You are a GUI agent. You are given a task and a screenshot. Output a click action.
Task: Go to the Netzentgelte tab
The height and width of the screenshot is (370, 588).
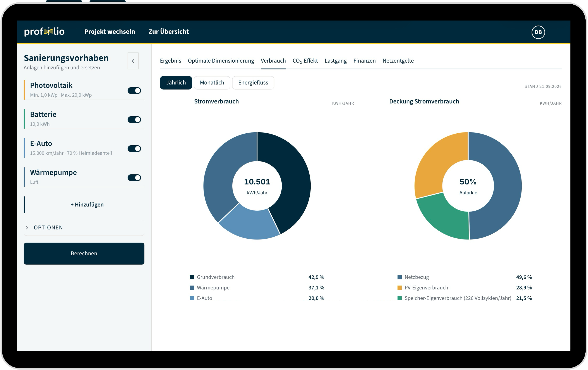pos(398,61)
